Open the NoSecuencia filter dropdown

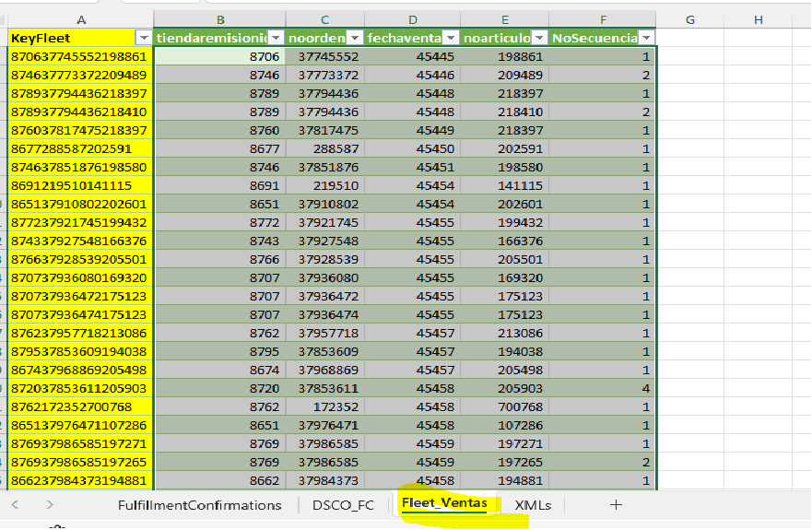pyautogui.click(x=646, y=38)
